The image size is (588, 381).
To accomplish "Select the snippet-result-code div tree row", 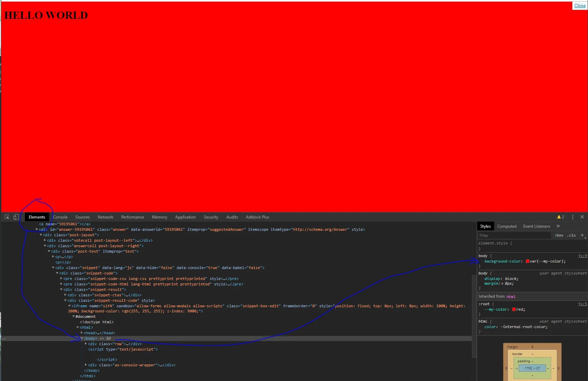I will [111, 300].
